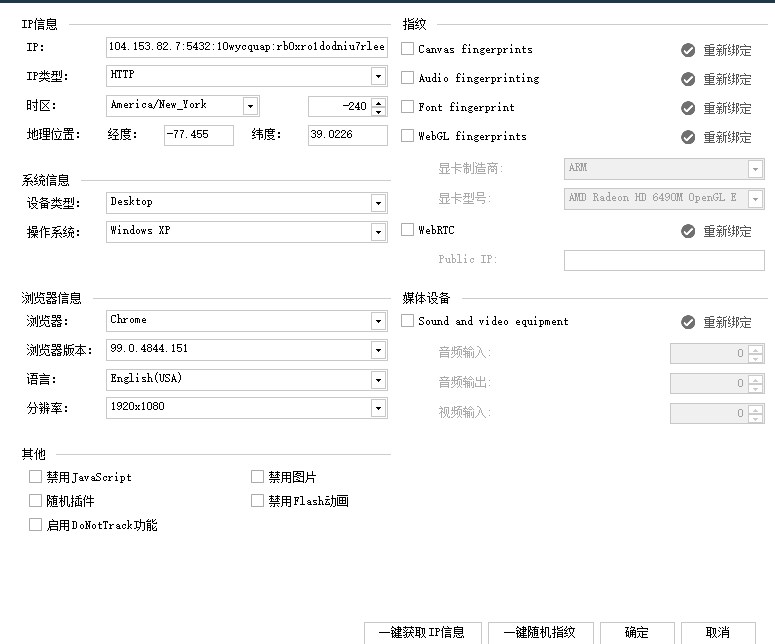
Task: Enable Audio fingerprinting checkbox
Action: click(x=407, y=78)
